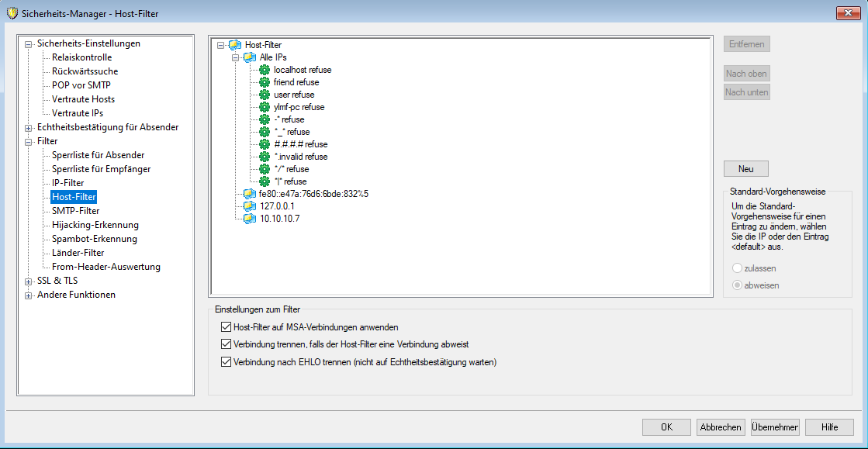Click the Neu button
This screenshot has height=449, width=868.
click(745, 168)
